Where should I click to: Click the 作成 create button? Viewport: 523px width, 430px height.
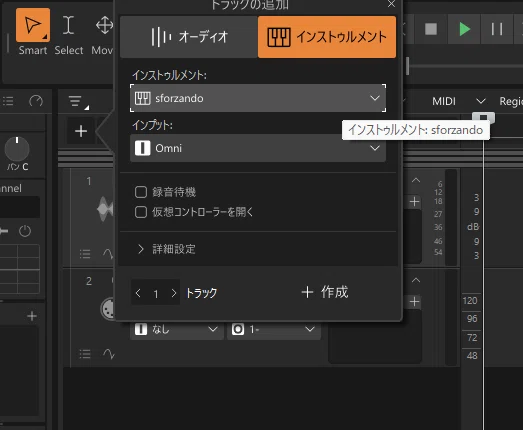tap(325, 292)
